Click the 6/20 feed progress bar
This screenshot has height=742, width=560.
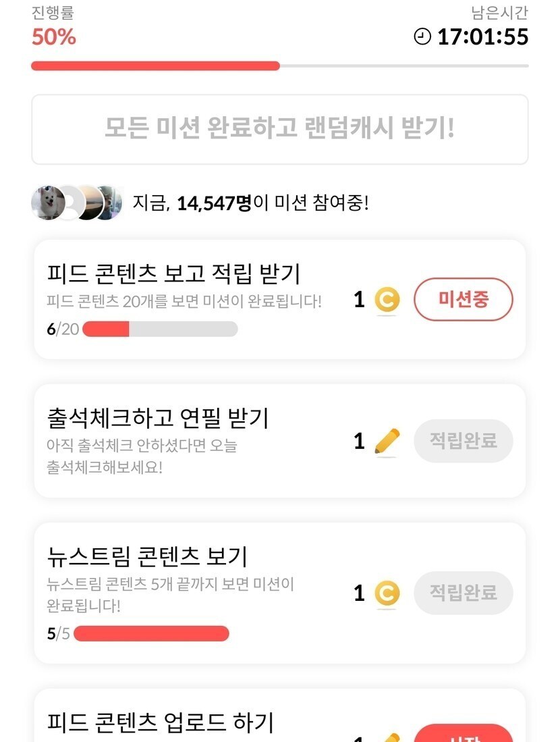[160, 329]
